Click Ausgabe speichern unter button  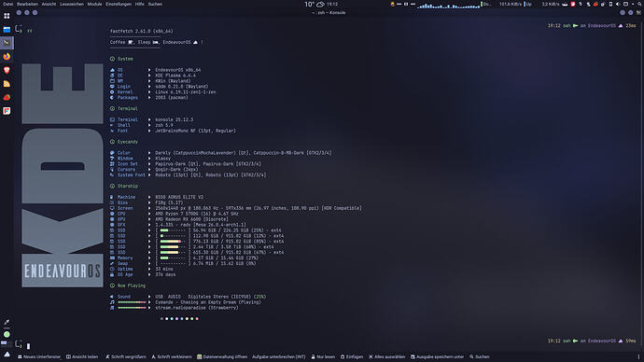[x=437, y=356]
